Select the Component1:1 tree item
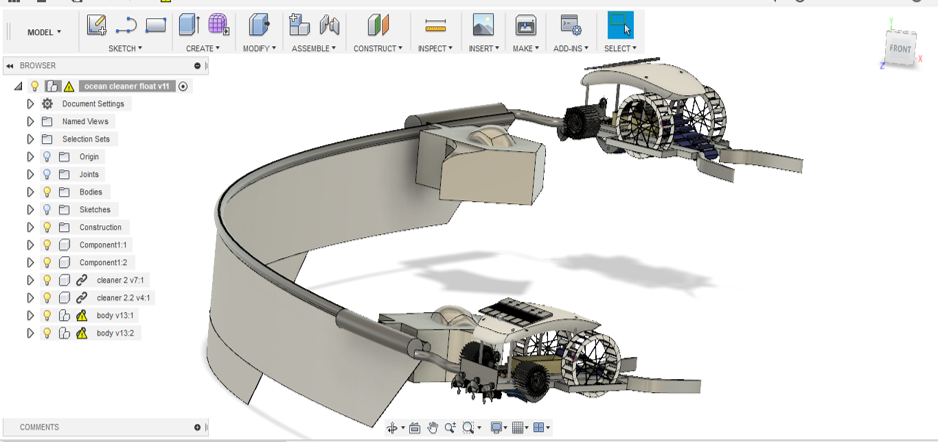Image resolution: width=938 pixels, height=442 pixels. click(103, 245)
